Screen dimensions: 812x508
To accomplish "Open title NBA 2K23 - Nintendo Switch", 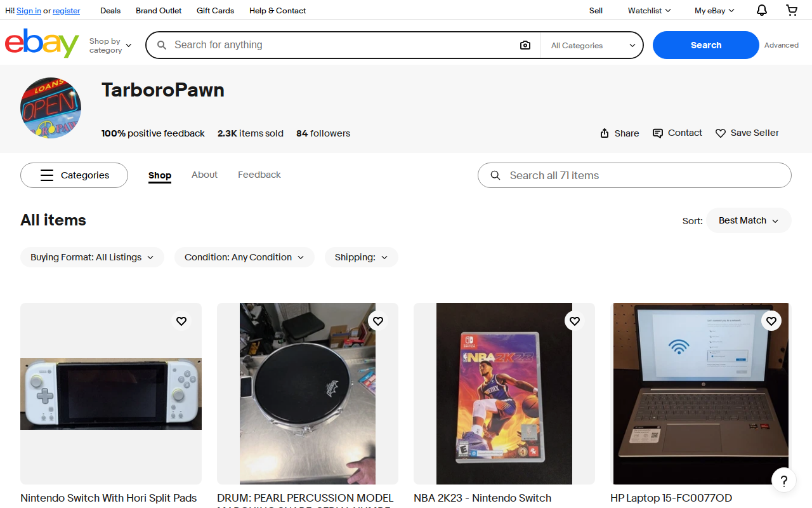I will pos(483,498).
